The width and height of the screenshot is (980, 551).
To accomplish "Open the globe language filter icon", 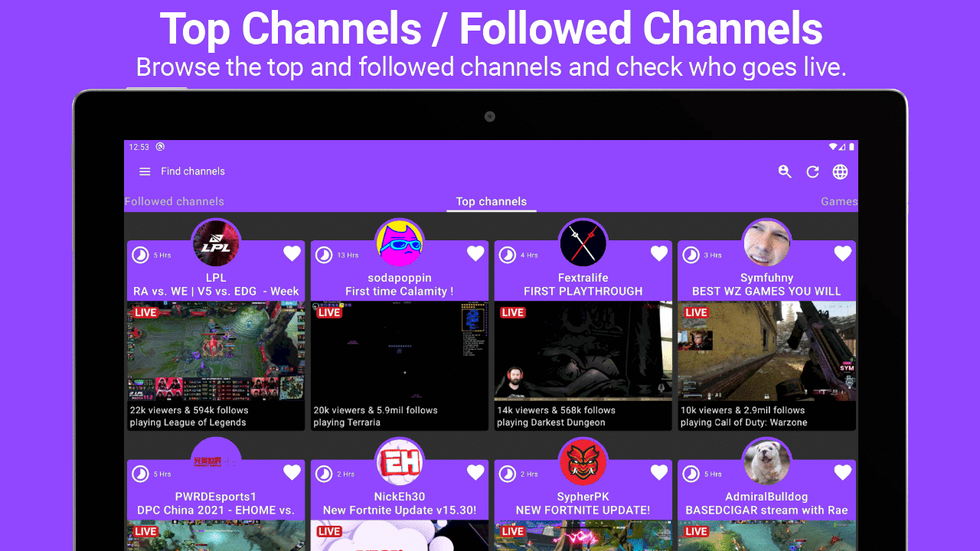I will coord(841,171).
